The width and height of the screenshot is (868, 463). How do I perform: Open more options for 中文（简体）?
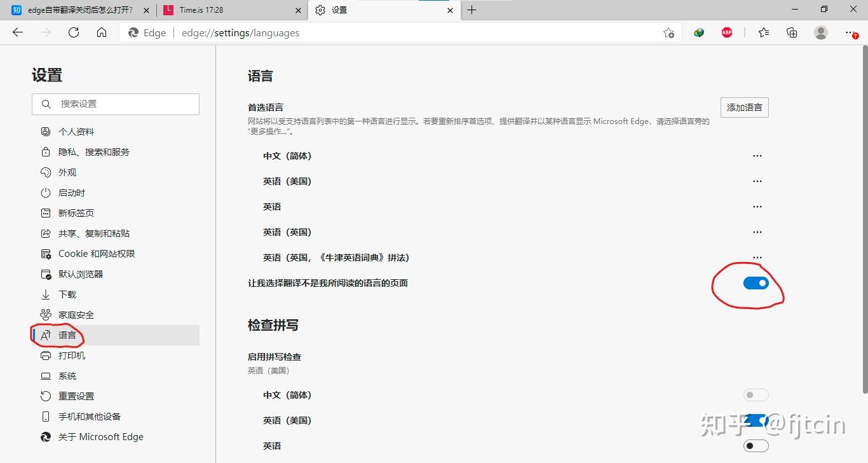(757, 155)
